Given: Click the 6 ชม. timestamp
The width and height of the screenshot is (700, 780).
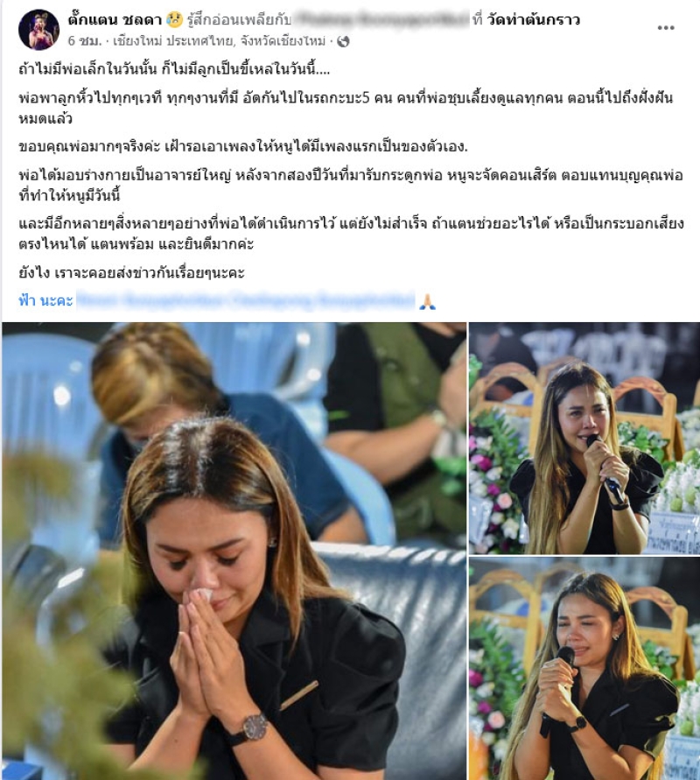Looking at the screenshot, I should (x=85, y=41).
